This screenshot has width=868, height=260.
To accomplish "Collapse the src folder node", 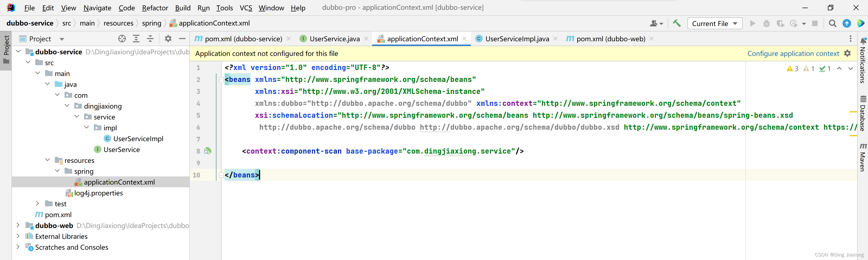I will pyautogui.click(x=28, y=62).
